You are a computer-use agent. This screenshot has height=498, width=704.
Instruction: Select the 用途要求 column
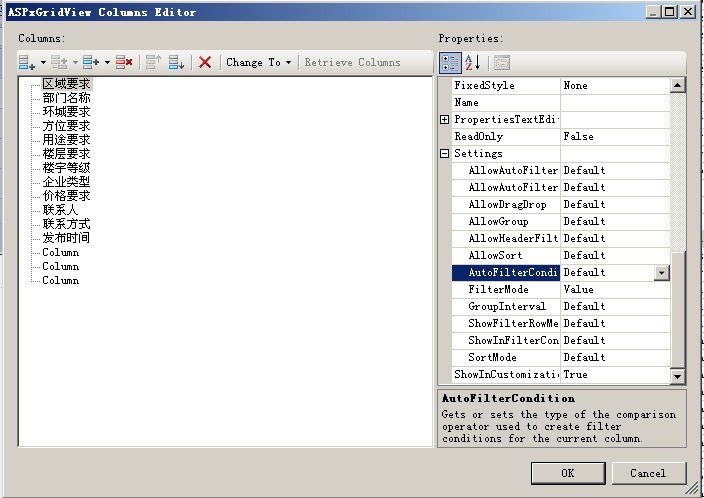pos(66,140)
